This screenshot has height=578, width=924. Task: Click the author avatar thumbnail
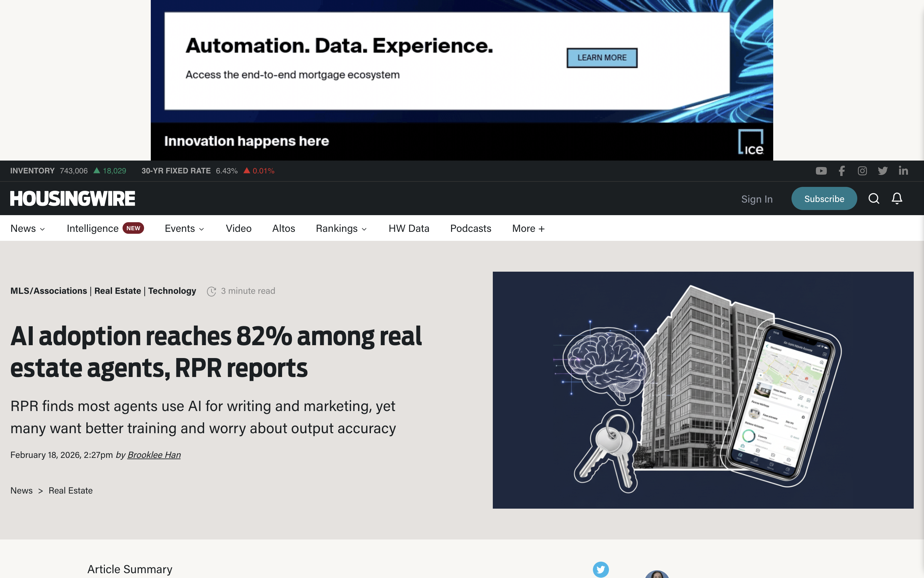coord(657,574)
